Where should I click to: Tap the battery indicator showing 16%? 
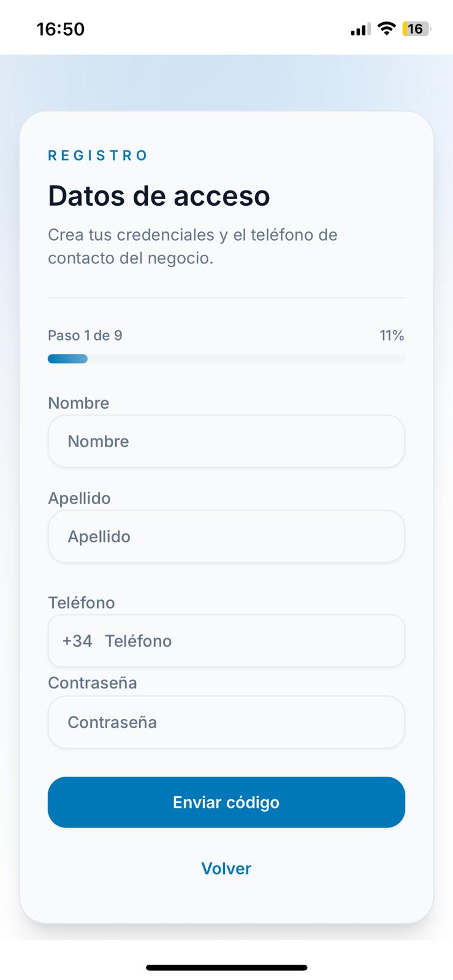pyautogui.click(x=416, y=28)
